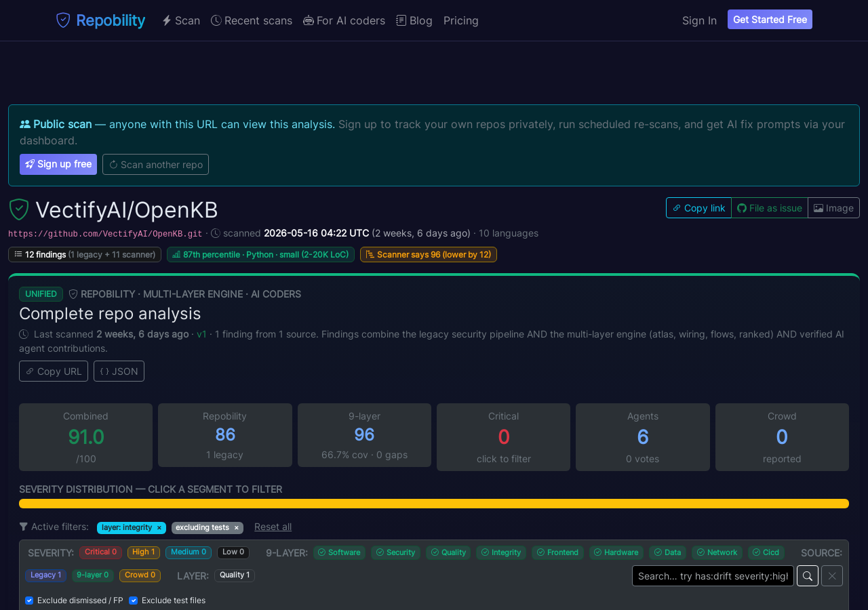The height and width of the screenshot is (610, 868).
Task: Click Reset all filters link
Action: click(x=273, y=527)
